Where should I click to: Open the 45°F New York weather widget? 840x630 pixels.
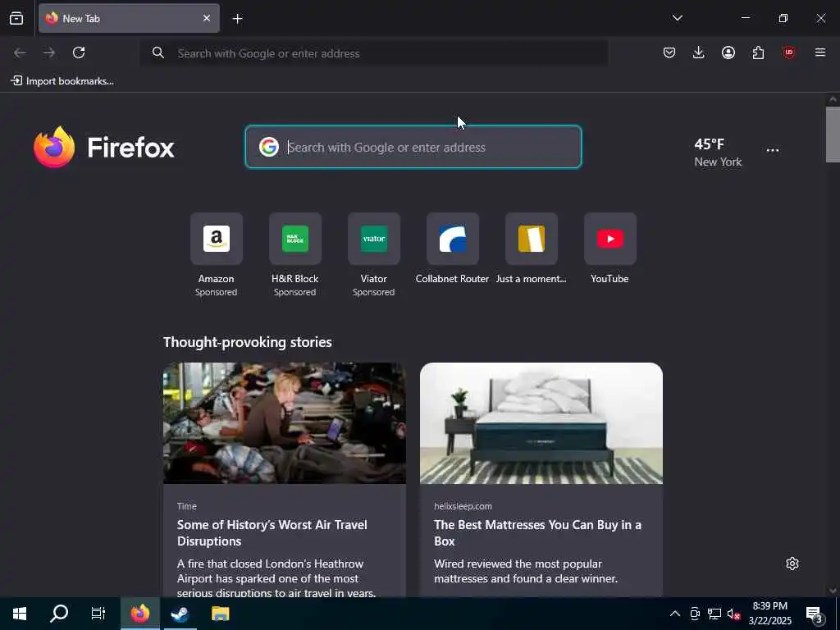718,152
